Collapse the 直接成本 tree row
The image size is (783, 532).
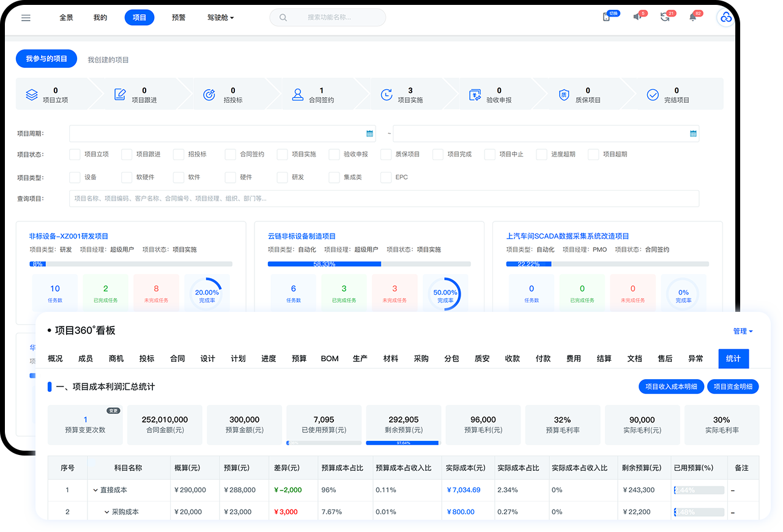tap(95, 490)
